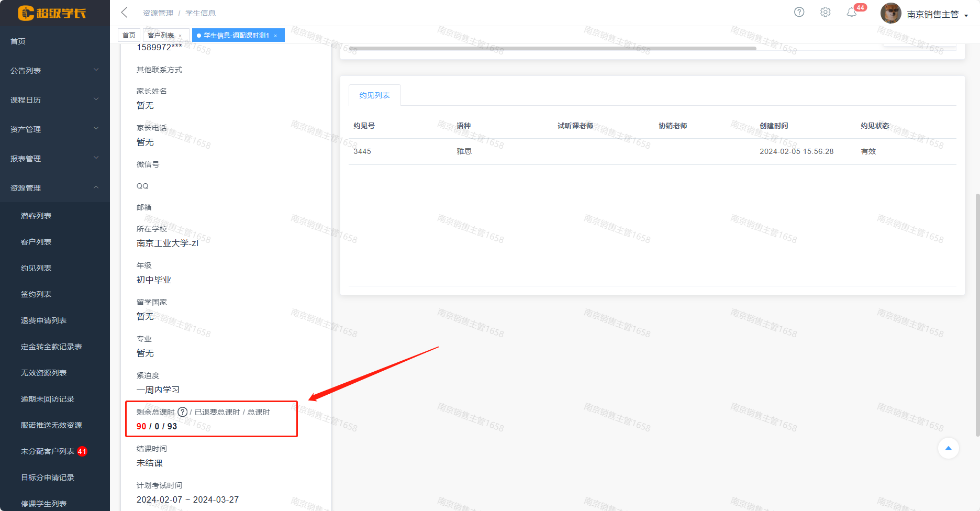This screenshot has height=511, width=980.
Task: Open the settings gear icon
Action: (x=825, y=12)
